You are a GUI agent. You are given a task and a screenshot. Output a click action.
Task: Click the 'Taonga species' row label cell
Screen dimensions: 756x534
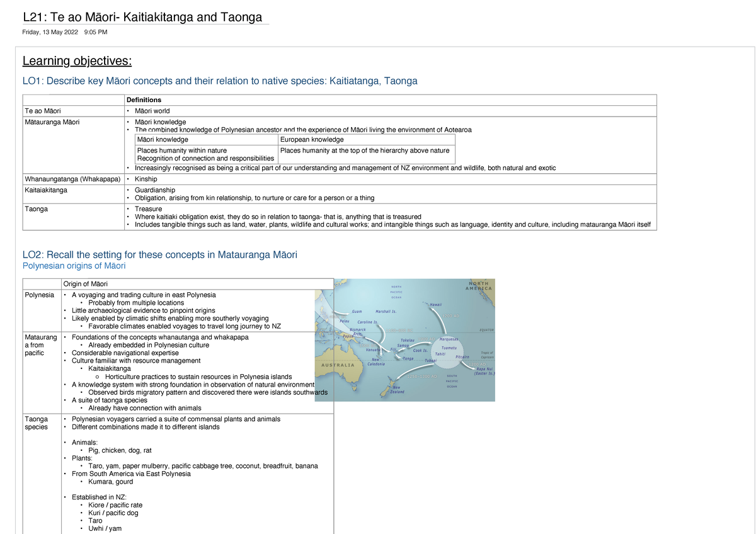click(x=36, y=423)
